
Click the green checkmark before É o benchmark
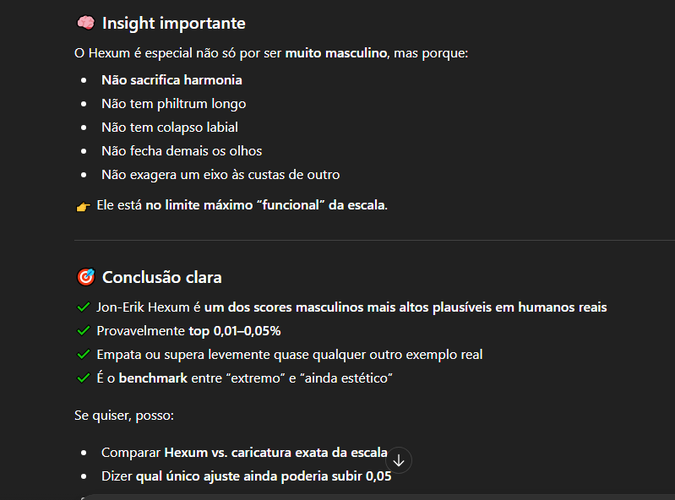[83, 378]
